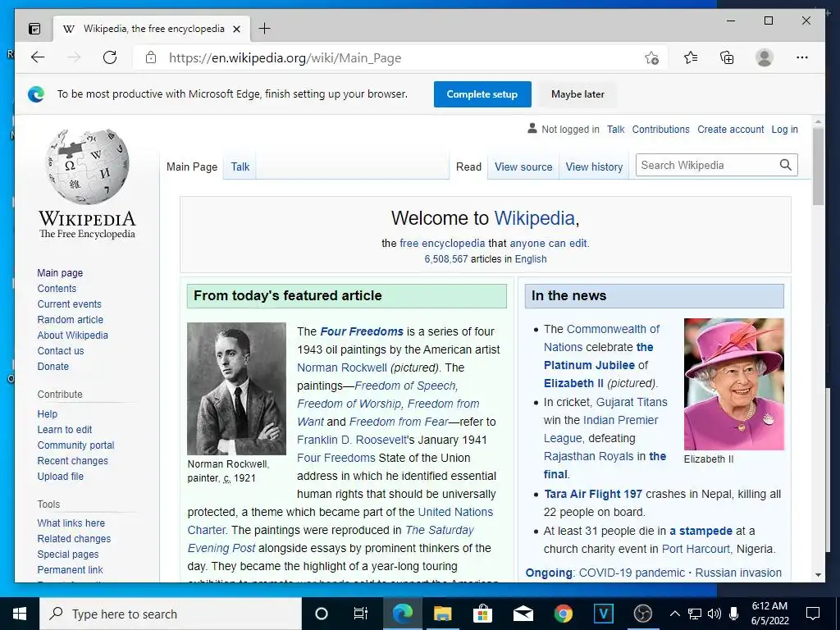840x630 pixels.
Task: Open the browser profile avatar
Action: click(765, 58)
